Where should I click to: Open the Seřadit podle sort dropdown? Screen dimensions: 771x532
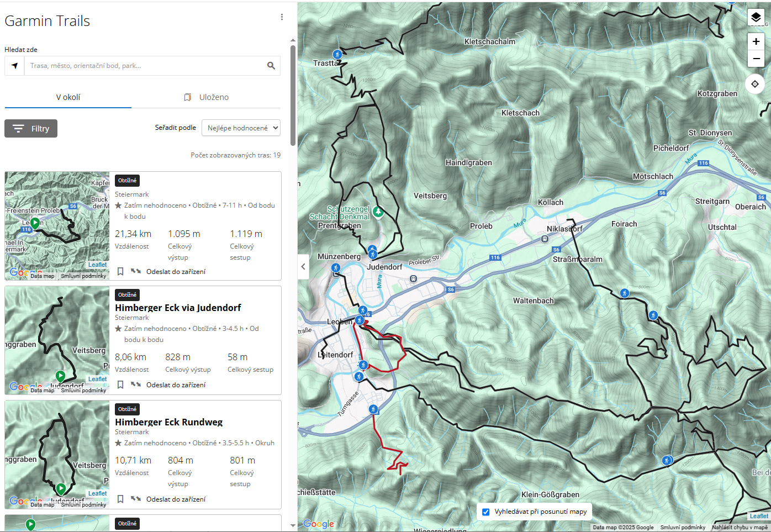point(241,128)
